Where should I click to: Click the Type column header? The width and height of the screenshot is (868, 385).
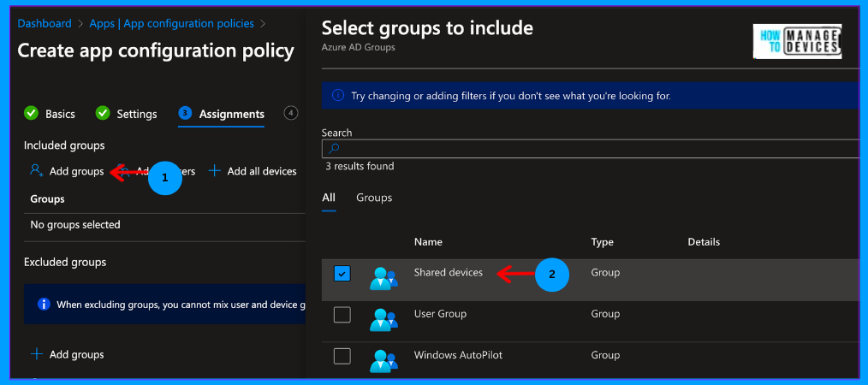point(603,242)
